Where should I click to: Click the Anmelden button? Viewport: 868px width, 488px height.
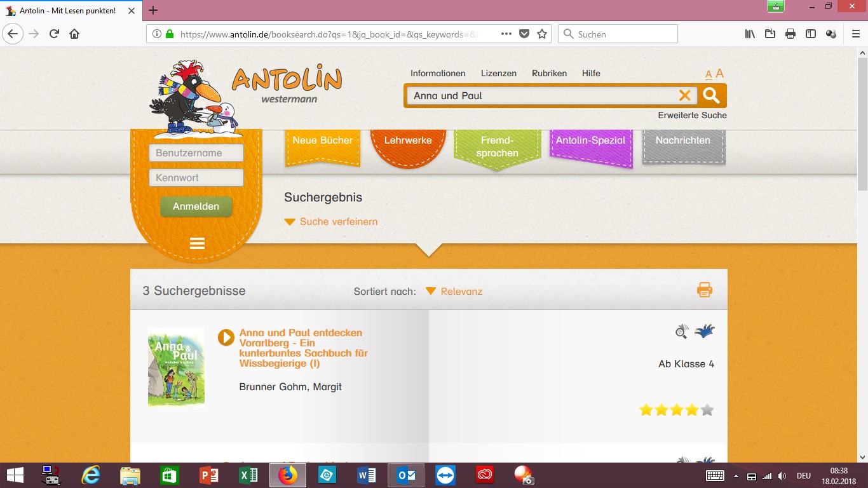coord(196,207)
